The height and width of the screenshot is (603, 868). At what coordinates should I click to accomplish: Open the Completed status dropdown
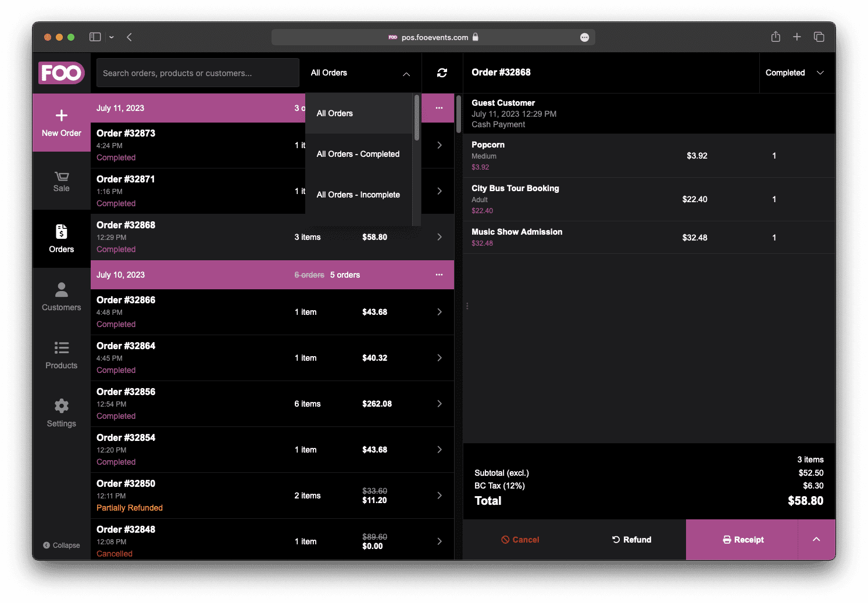click(796, 73)
